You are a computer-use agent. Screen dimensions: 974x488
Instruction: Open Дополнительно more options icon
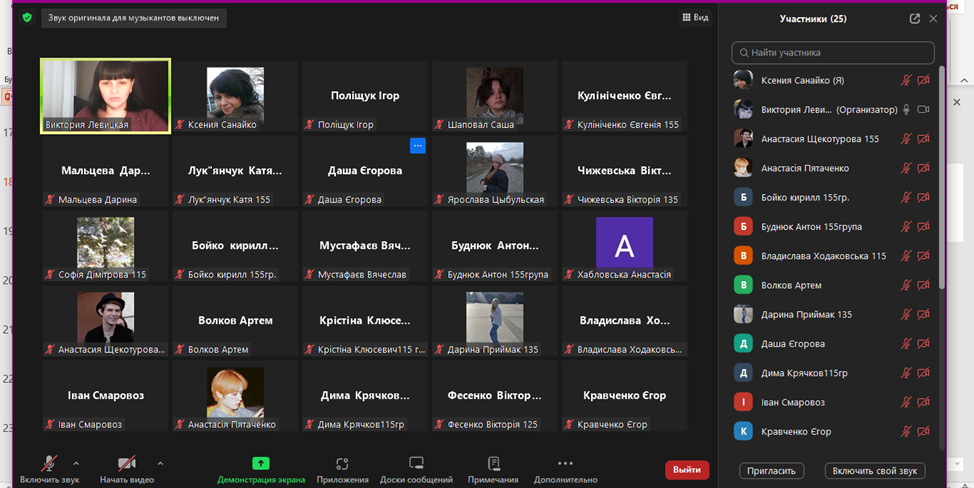pos(565,464)
